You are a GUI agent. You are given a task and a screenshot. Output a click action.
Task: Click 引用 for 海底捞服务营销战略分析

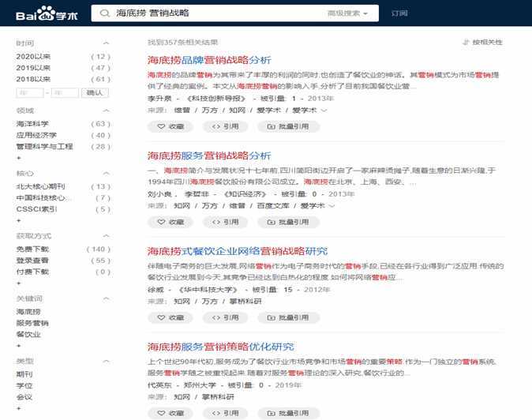coord(225,222)
